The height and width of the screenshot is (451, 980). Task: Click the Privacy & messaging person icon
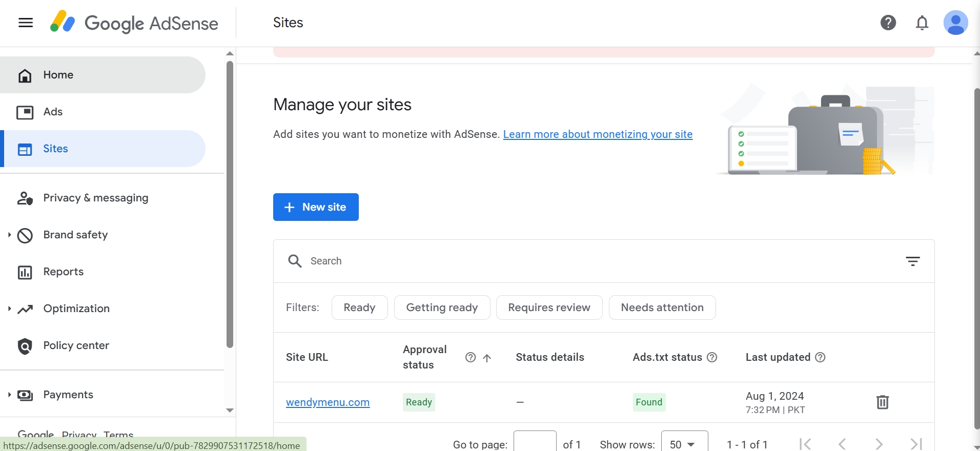point(25,198)
